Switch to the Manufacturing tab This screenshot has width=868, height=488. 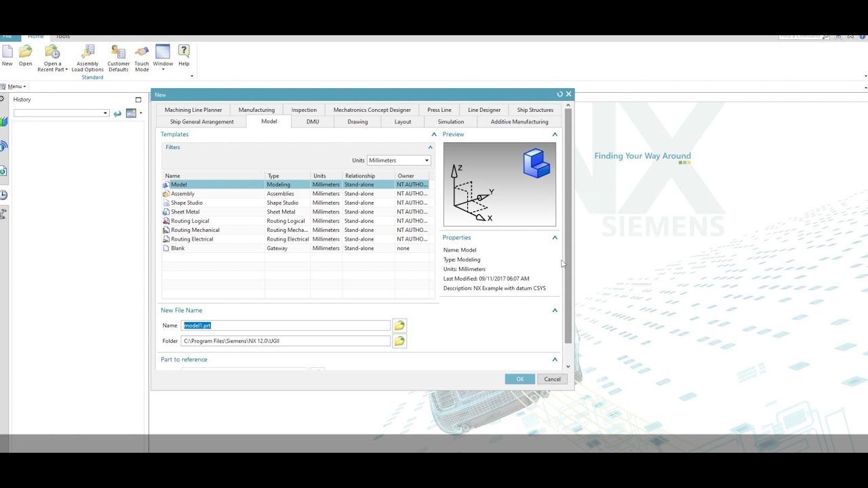click(x=256, y=110)
